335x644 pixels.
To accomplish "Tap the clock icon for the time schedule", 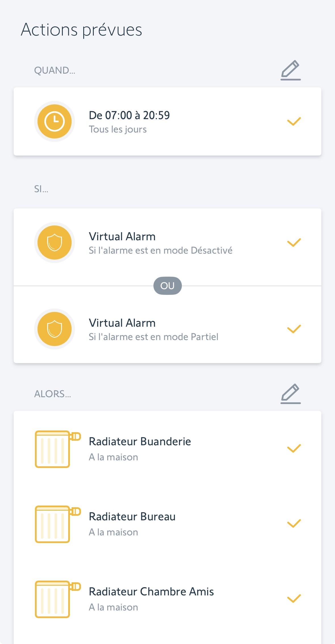I will (x=55, y=121).
